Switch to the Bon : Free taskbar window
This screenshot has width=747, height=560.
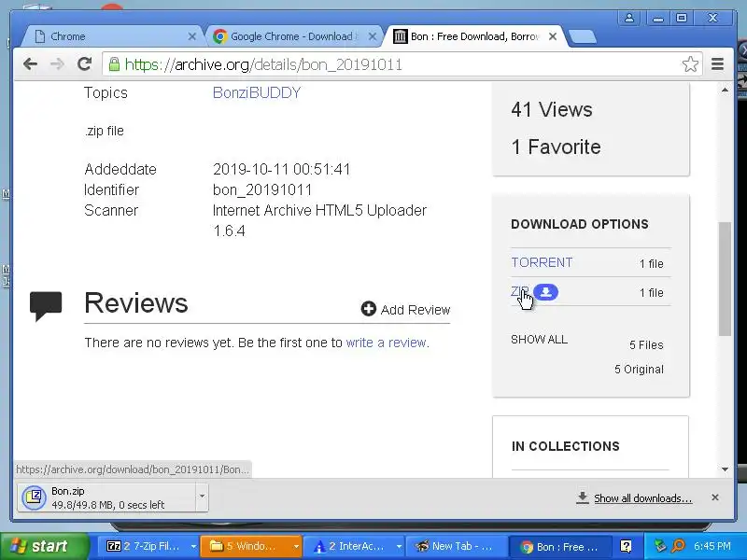click(x=559, y=546)
